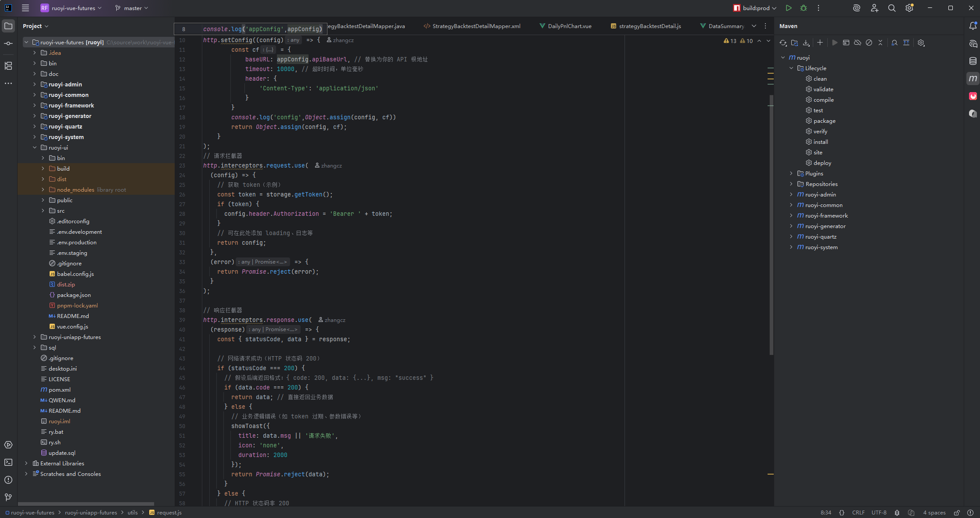
Task: Open the Terminal tool window
Action: [8, 462]
